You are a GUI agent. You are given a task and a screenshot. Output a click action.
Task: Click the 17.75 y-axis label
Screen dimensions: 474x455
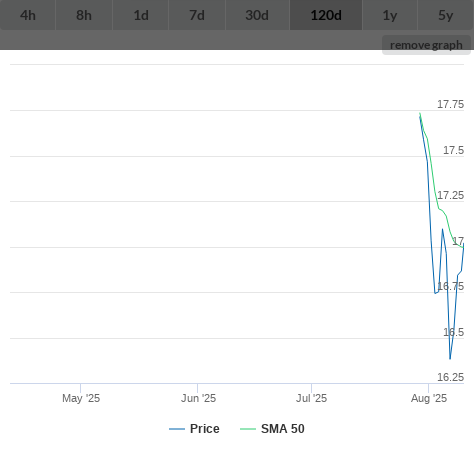point(450,104)
